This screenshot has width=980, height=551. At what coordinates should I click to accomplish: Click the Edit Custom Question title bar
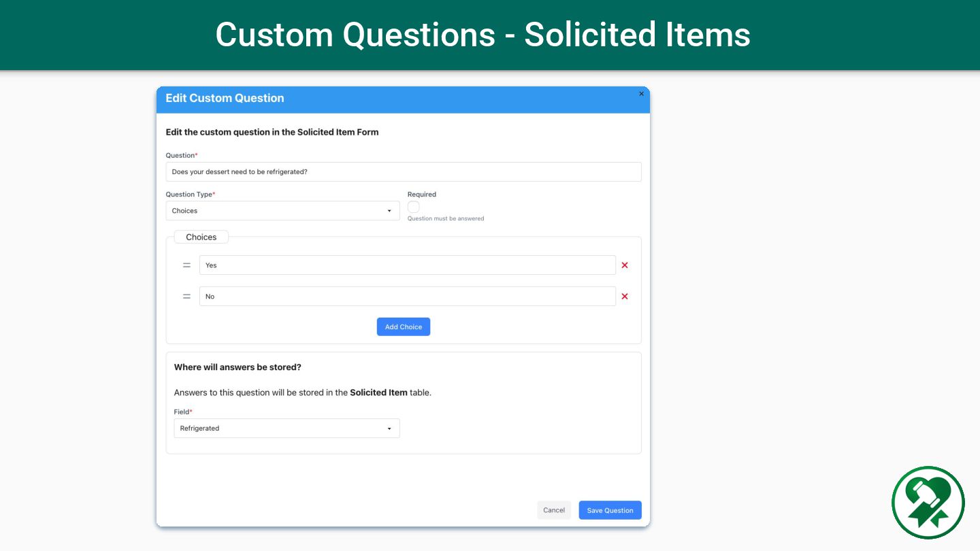pos(395,99)
